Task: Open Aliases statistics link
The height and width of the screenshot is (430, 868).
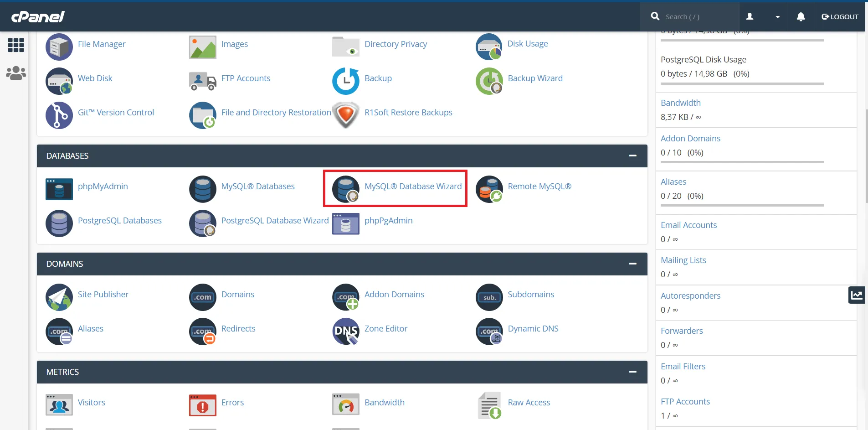Action: pos(673,182)
